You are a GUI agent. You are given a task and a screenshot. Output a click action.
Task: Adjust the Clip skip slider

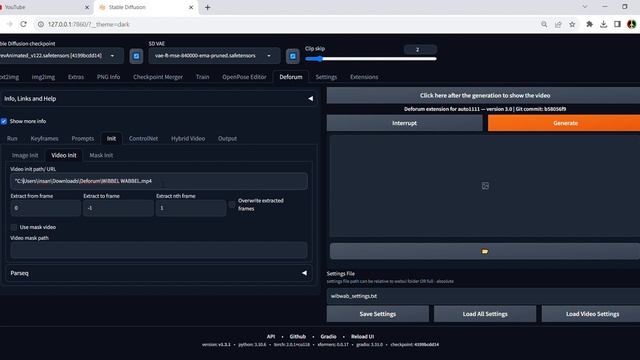[371, 59]
